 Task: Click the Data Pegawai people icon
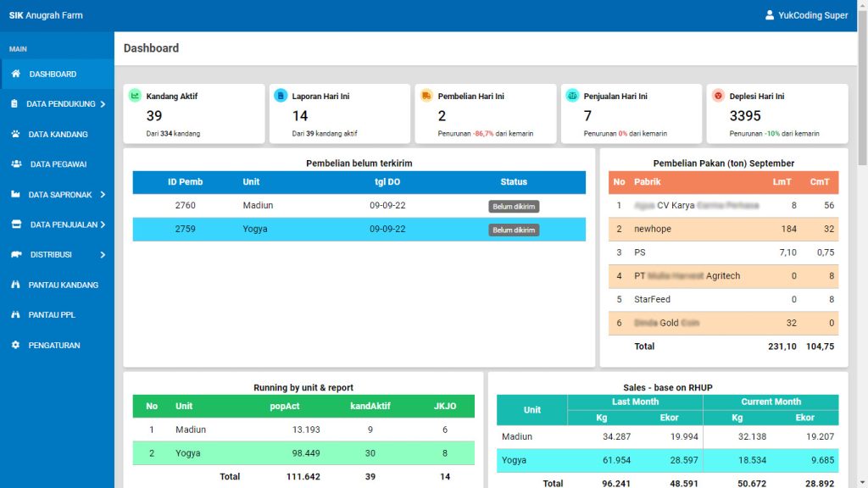[x=16, y=164]
